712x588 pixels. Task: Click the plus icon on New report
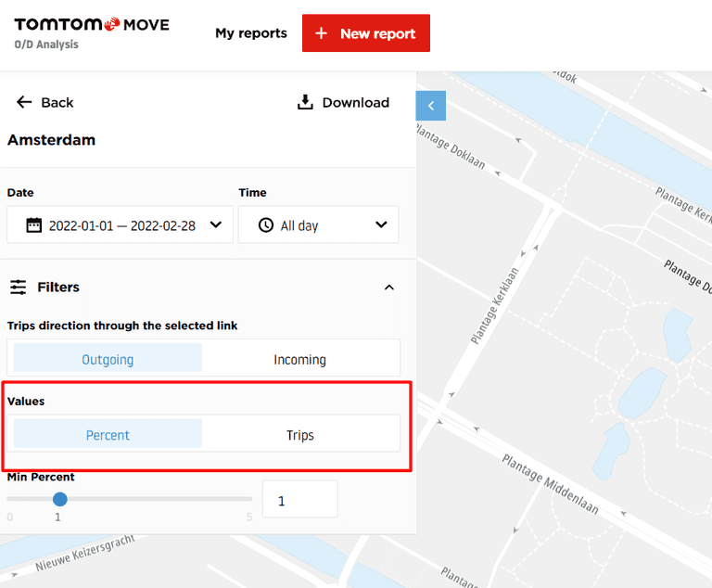(322, 33)
